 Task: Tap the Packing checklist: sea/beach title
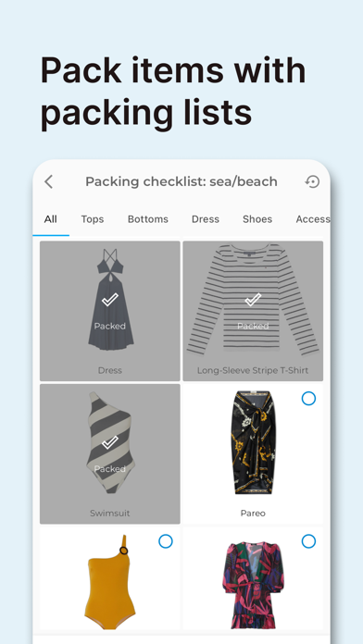181,181
